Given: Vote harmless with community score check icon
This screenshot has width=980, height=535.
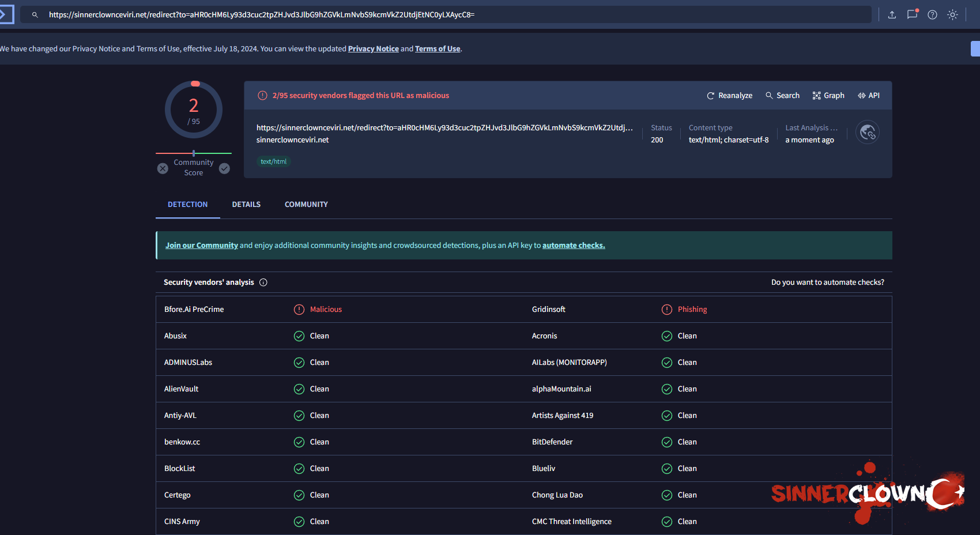Looking at the screenshot, I should 224,168.
